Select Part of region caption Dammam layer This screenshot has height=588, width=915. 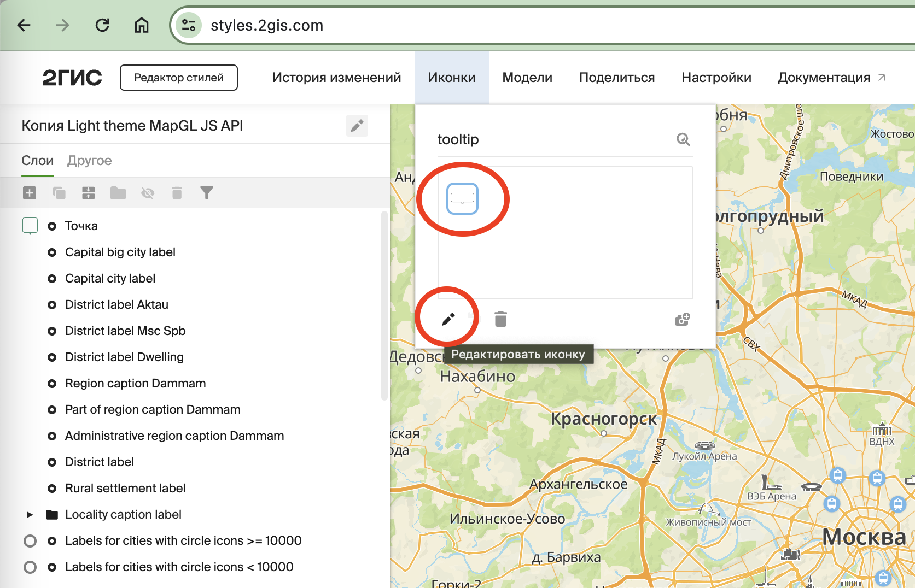tap(153, 410)
